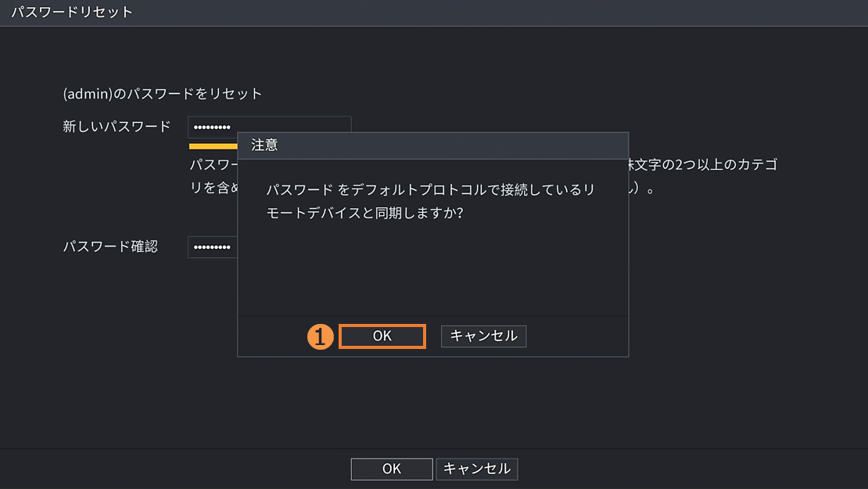Click the bottom キャンセル button of パスワードリセット

(476, 469)
